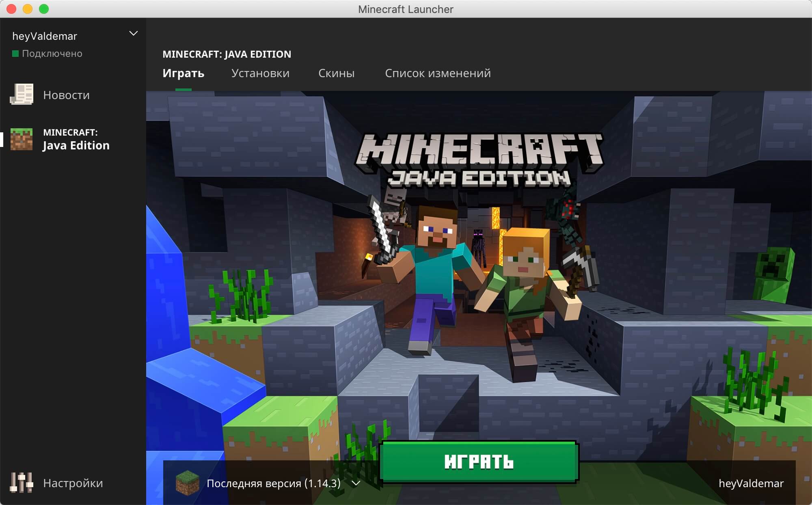Click the green connection status indicator
Image resolution: width=812 pixels, height=505 pixels.
click(x=15, y=54)
